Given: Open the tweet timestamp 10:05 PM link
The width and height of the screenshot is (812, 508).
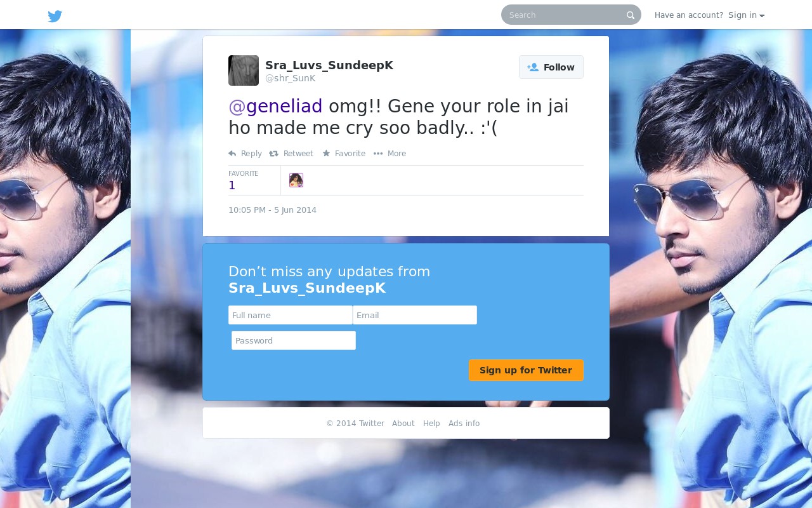Looking at the screenshot, I should pos(272,210).
